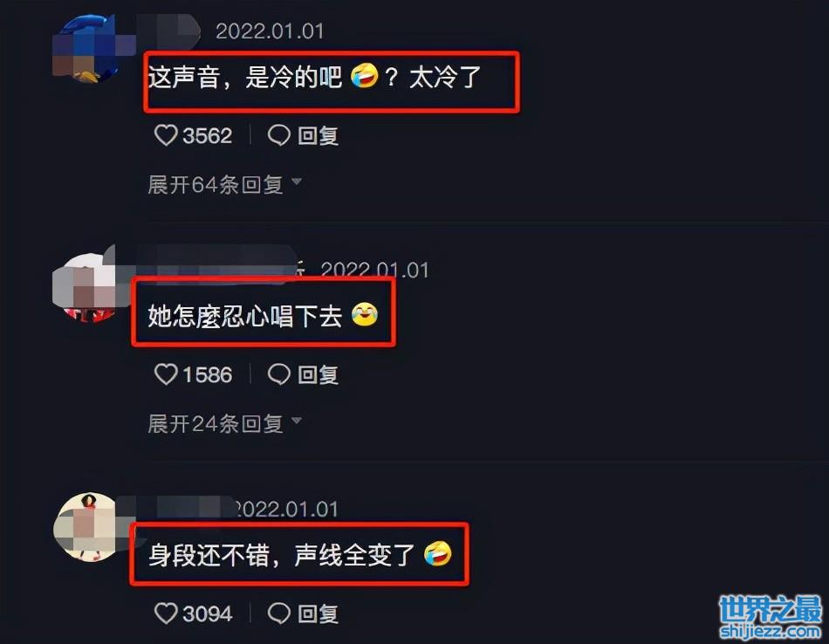Like the comment with 3562 likes

[166, 135]
